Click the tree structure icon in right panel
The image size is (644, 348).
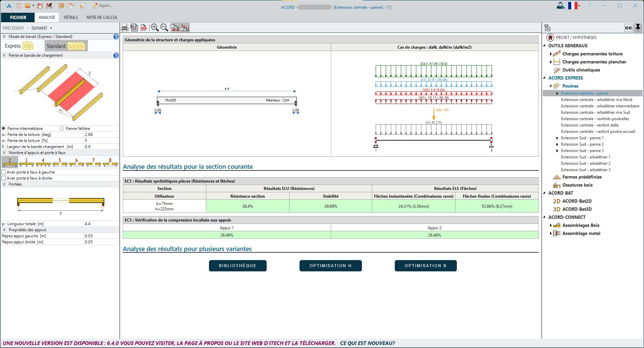548,28
